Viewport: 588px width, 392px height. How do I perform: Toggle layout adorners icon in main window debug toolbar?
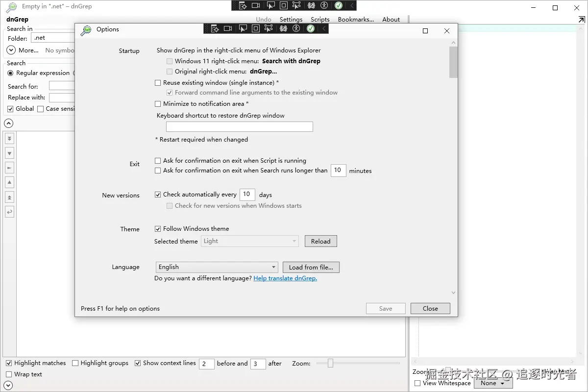[284, 5]
